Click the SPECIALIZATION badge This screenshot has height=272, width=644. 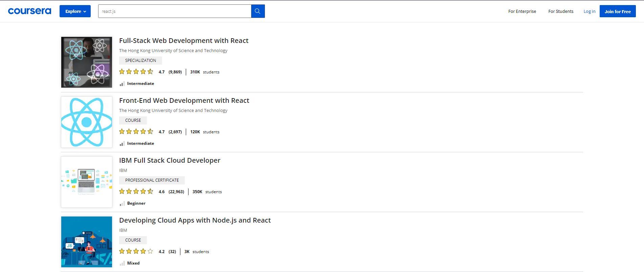pyautogui.click(x=140, y=61)
